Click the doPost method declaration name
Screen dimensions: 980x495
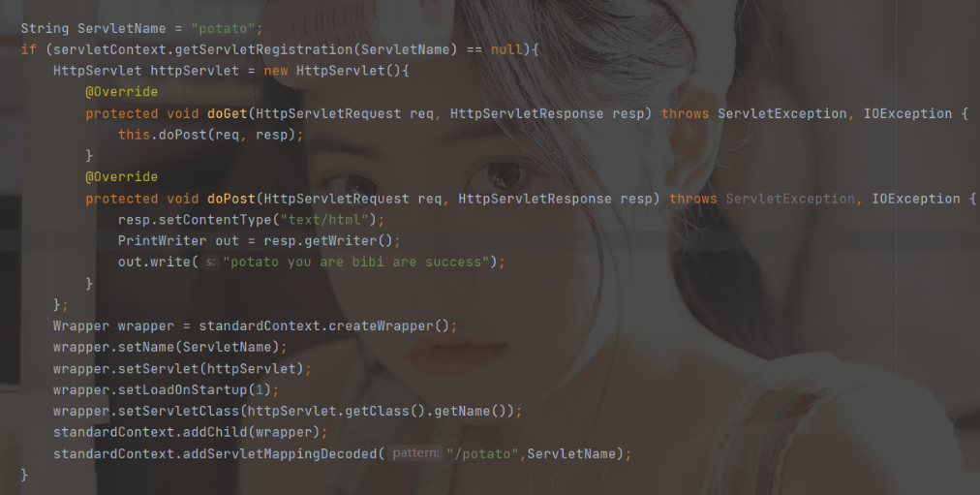point(231,199)
